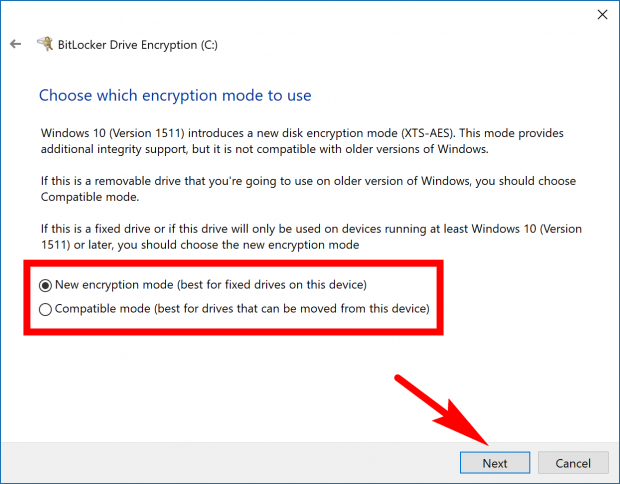
Task: Click the back arrow in the title bar
Action: [15, 44]
